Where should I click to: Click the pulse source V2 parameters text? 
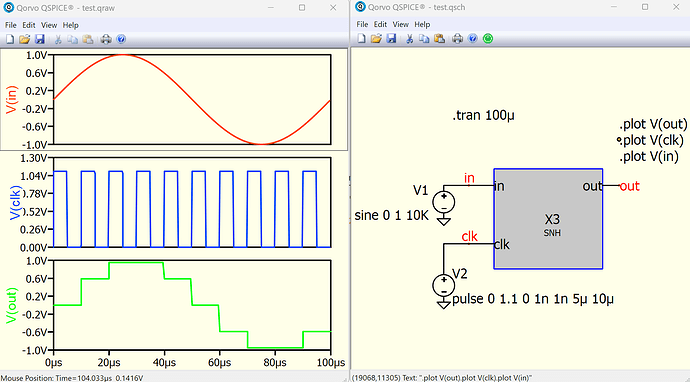[x=533, y=299]
